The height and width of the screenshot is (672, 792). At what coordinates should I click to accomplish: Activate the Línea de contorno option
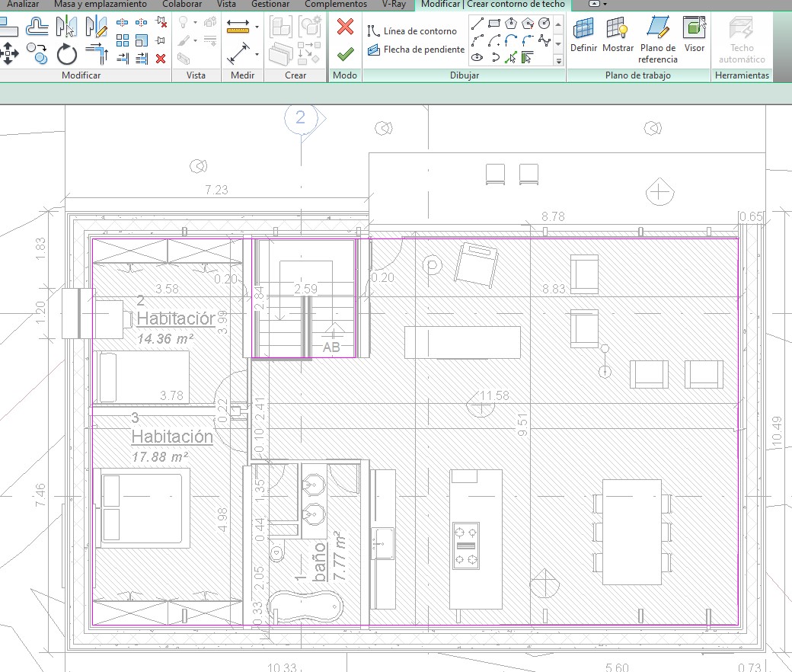point(412,31)
